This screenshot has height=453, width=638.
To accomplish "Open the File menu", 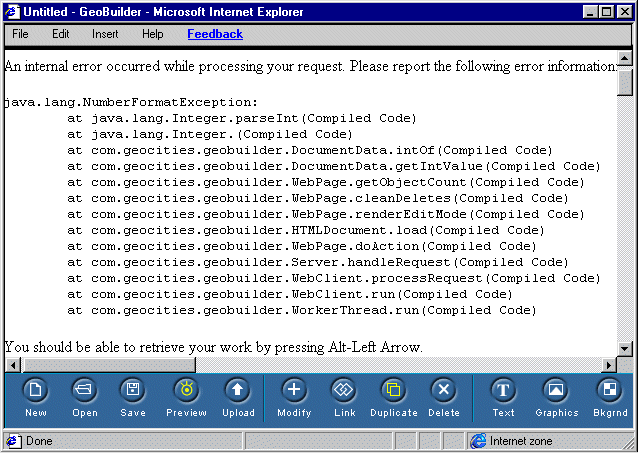I will click(20, 34).
